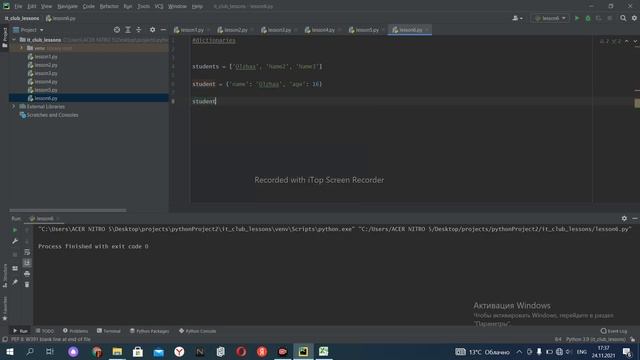Screen dimensions: 640x360
Task: Pin the Run tab with pin icon
Action: 15,282
